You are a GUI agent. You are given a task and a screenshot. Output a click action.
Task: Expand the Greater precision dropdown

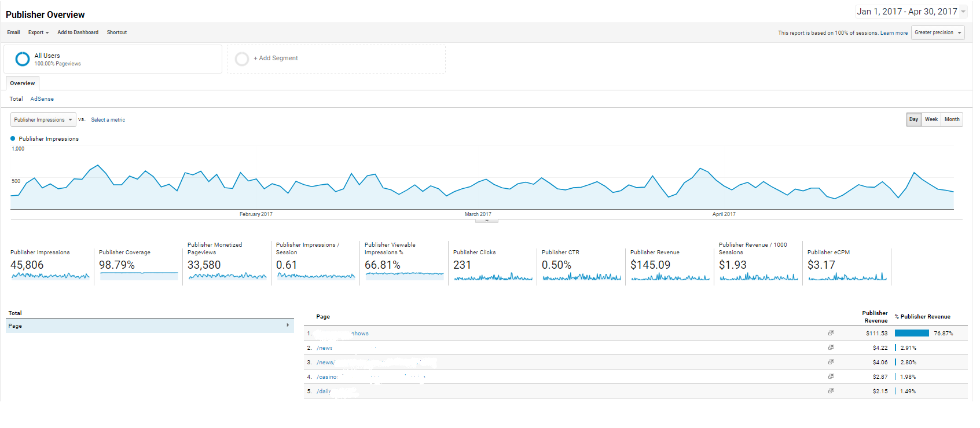(x=938, y=33)
